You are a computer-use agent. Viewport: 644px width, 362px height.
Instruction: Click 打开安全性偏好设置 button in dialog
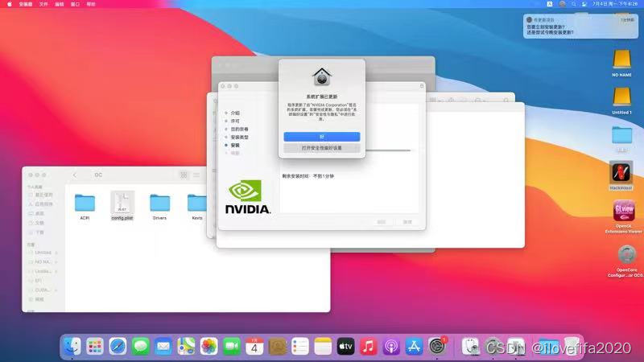(321, 148)
